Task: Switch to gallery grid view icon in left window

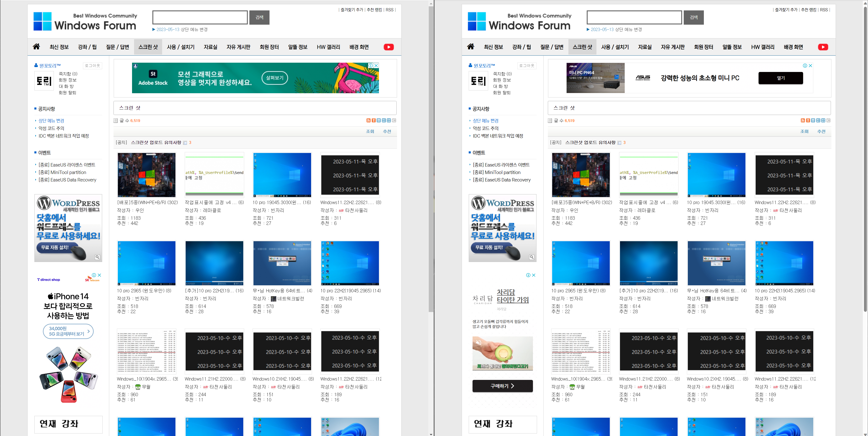Action: [389, 120]
